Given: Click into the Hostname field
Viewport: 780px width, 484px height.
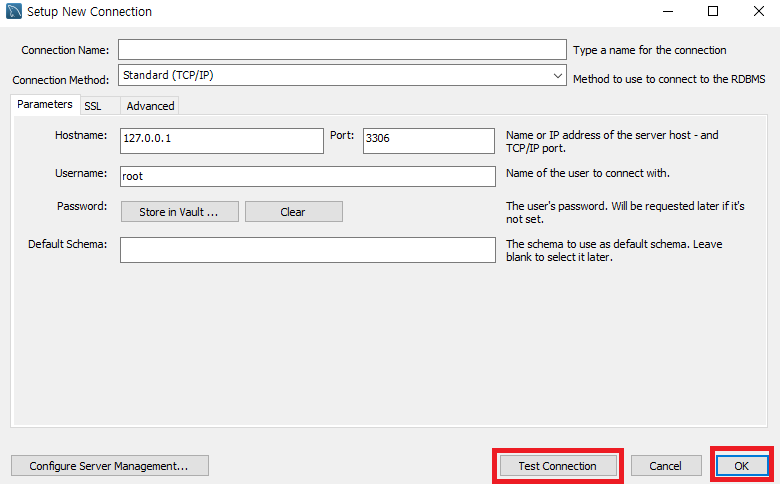Looking at the screenshot, I should click(x=222, y=141).
